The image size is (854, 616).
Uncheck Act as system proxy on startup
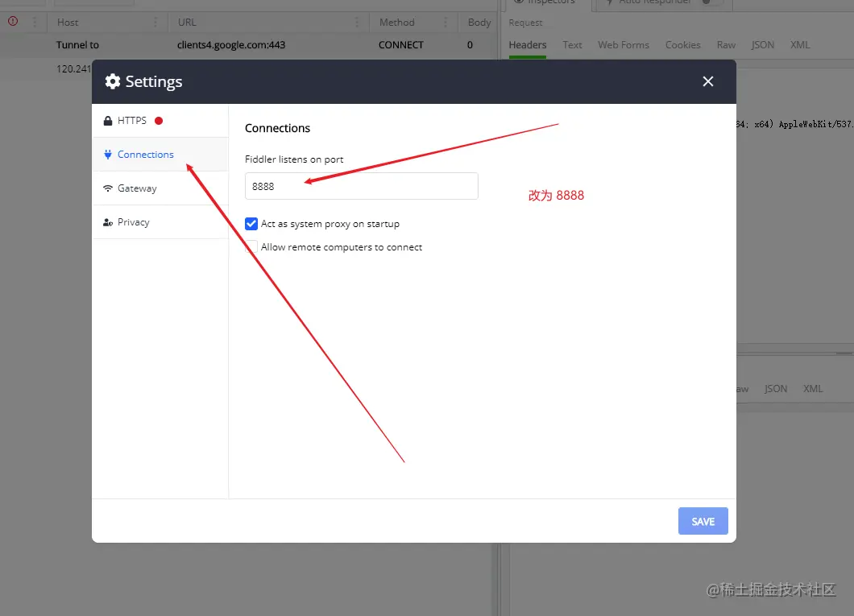[251, 224]
